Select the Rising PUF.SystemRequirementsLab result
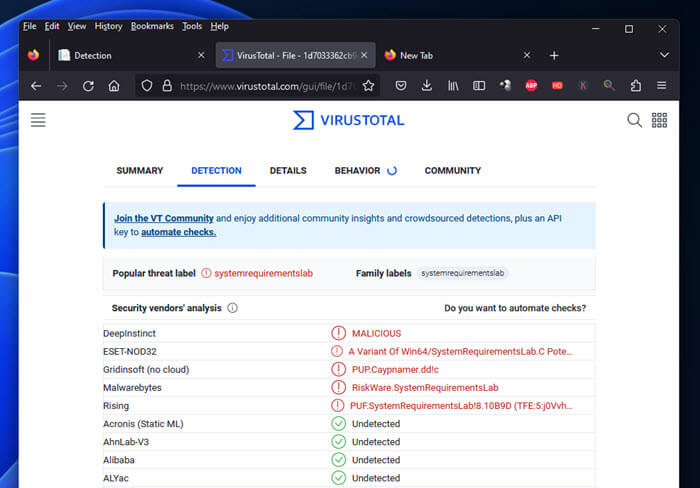The image size is (700, 488). (x=461, y=406)
